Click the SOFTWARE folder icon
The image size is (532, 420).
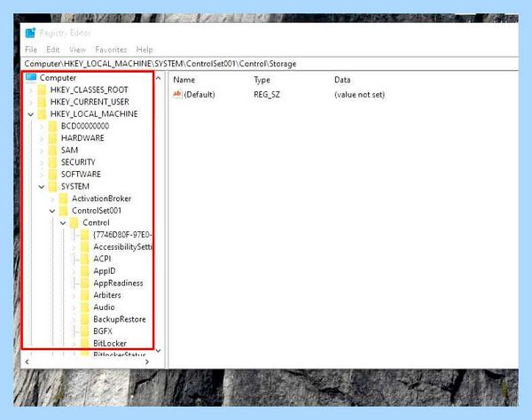[52, 175]
